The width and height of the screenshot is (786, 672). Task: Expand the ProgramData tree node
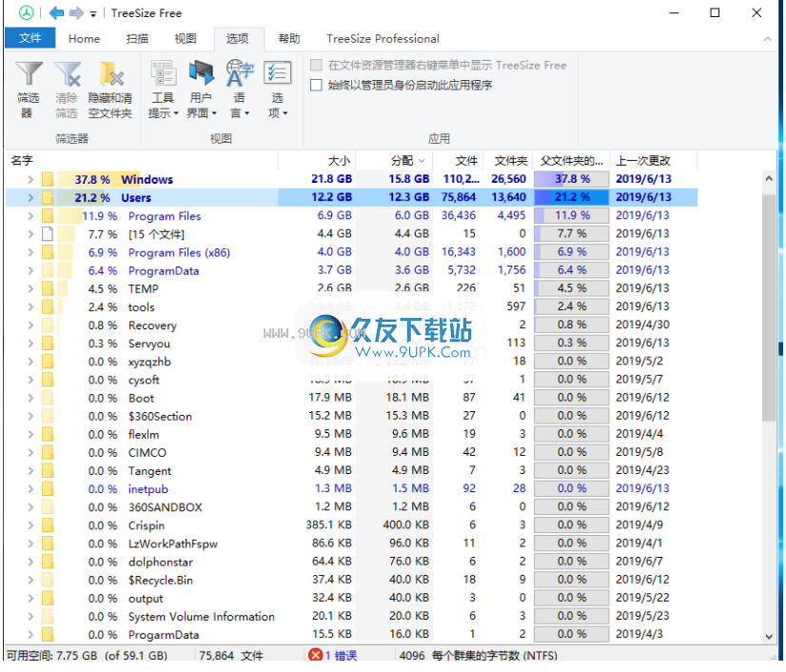tap(30, 270)
